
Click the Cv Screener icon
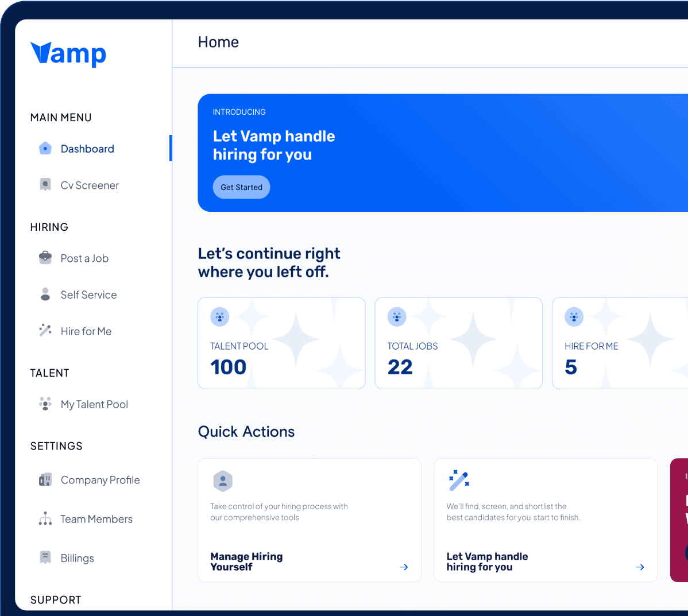click(45, 185)
